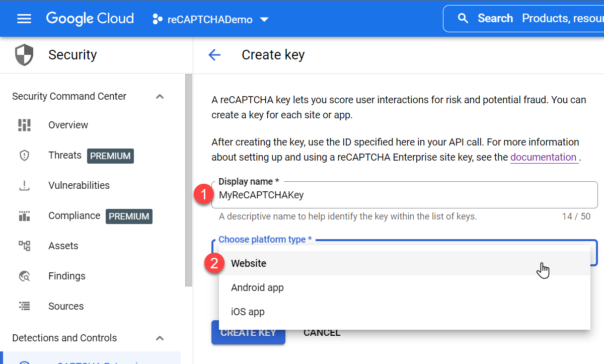Screen dimensions: 604x364
Task: Open Sources in the sidebar
Action: [x=66, y=306]
